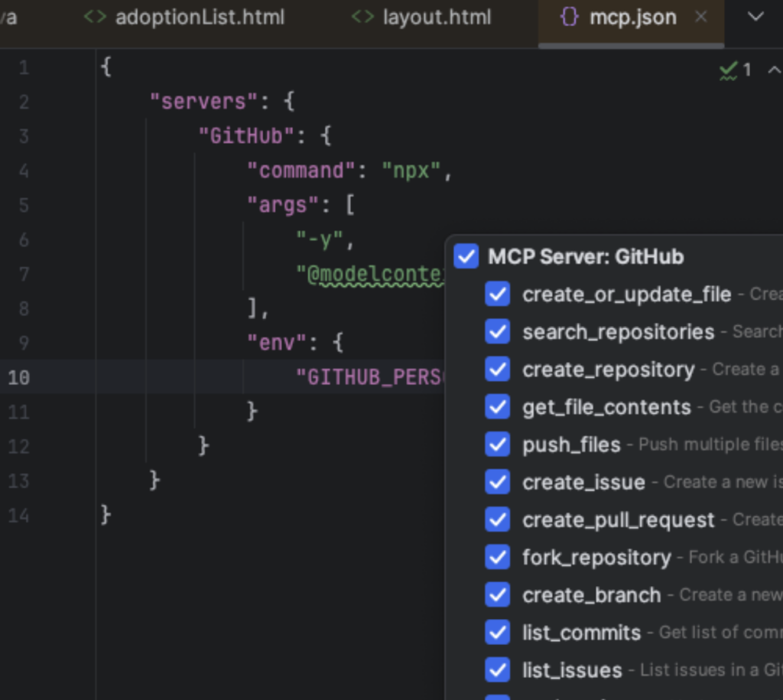Uncheck search_repositories in the MCP tools list
This screenshot has width=783, height=700.
[x=498, y=331]
